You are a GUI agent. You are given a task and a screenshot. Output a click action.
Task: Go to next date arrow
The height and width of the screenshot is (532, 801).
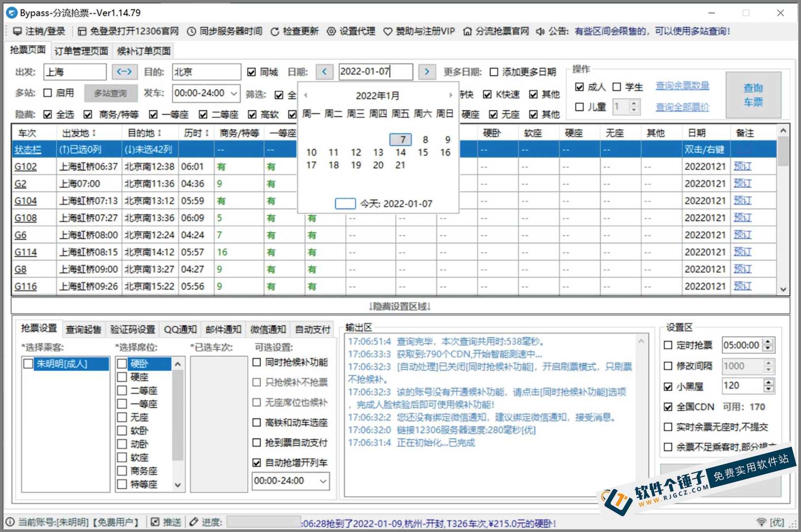[x=427, y=72]
